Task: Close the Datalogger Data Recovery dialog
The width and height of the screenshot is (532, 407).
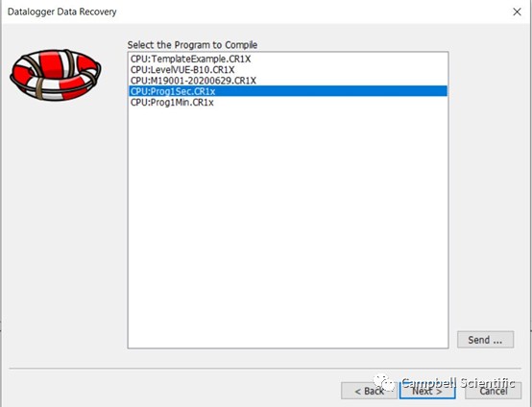Action: click(x=517, y=12)
